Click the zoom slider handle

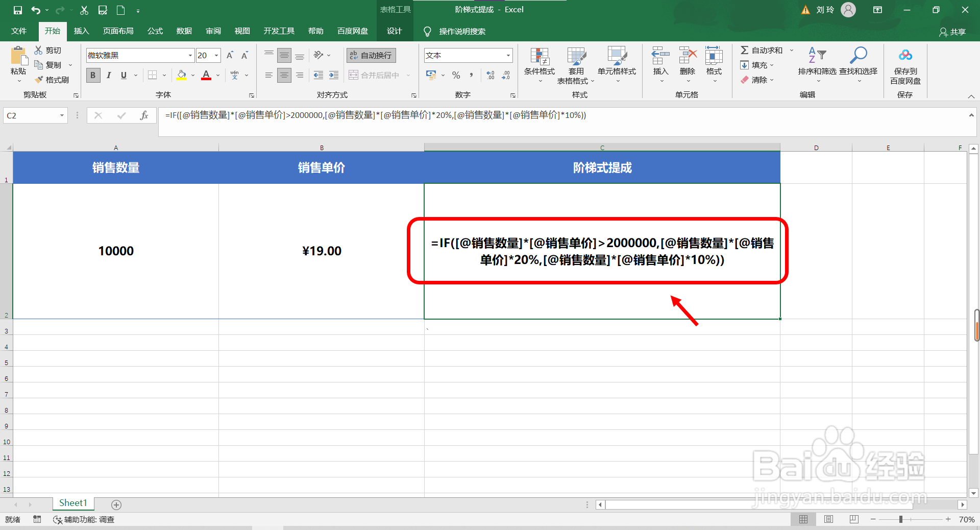click(901, 519)
